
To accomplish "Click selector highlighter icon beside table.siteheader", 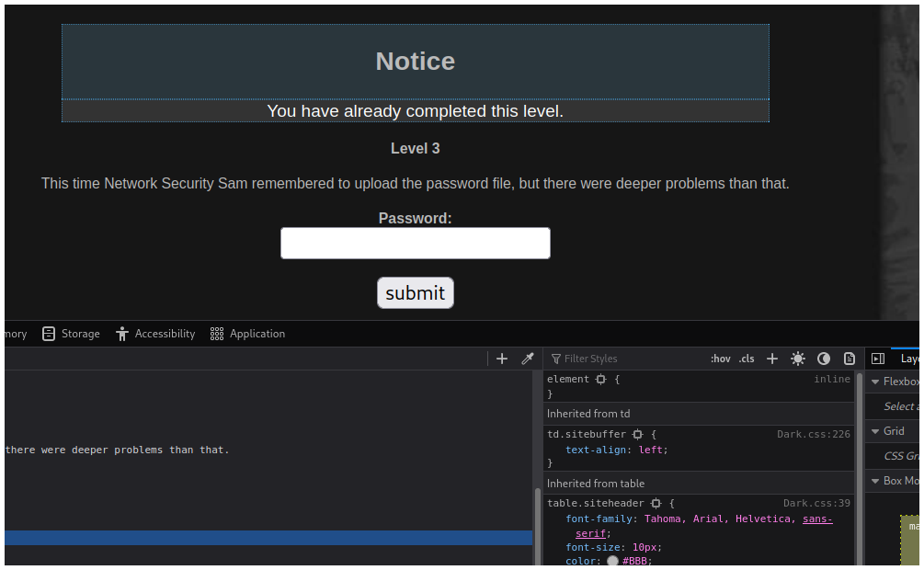I will [656, 504].
